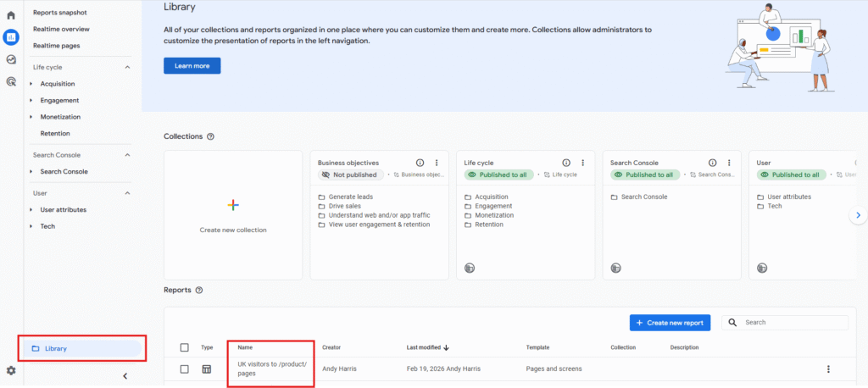Expand Tech in the sidebar
This screenshot has width=868, height=388.
31,226
